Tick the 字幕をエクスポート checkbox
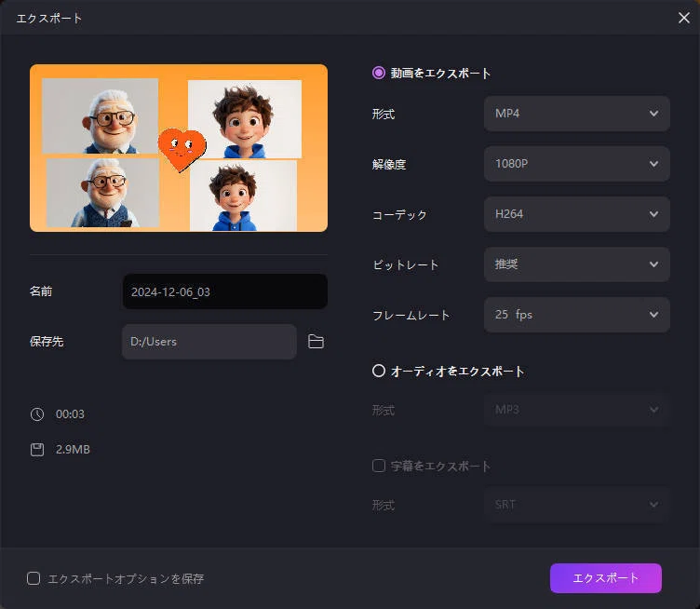Image resolution: width=700 pixels, height=609 pixels. [379, 466]
